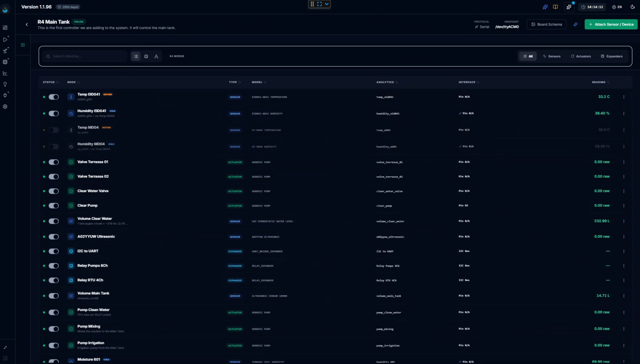
Task: Open the lightbulb icon in left sidebar
Action: tap(5, 84)
